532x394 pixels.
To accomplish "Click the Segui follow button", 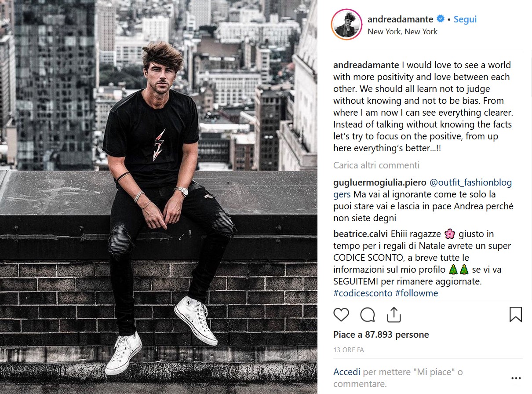I will pyautogui.click(x=465, y=19).
